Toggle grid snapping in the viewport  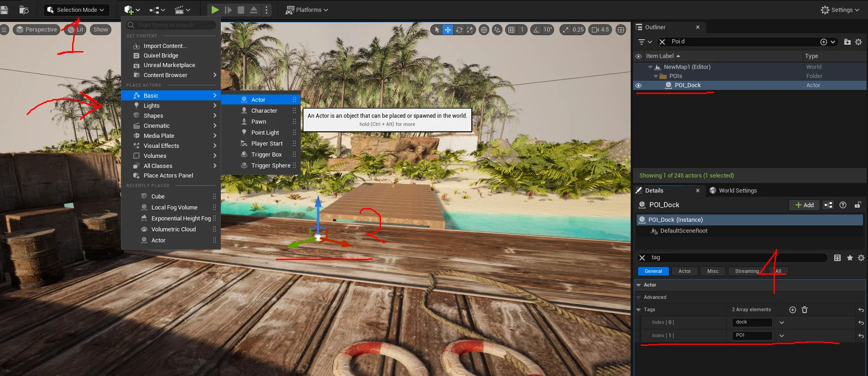pos(512,30)
